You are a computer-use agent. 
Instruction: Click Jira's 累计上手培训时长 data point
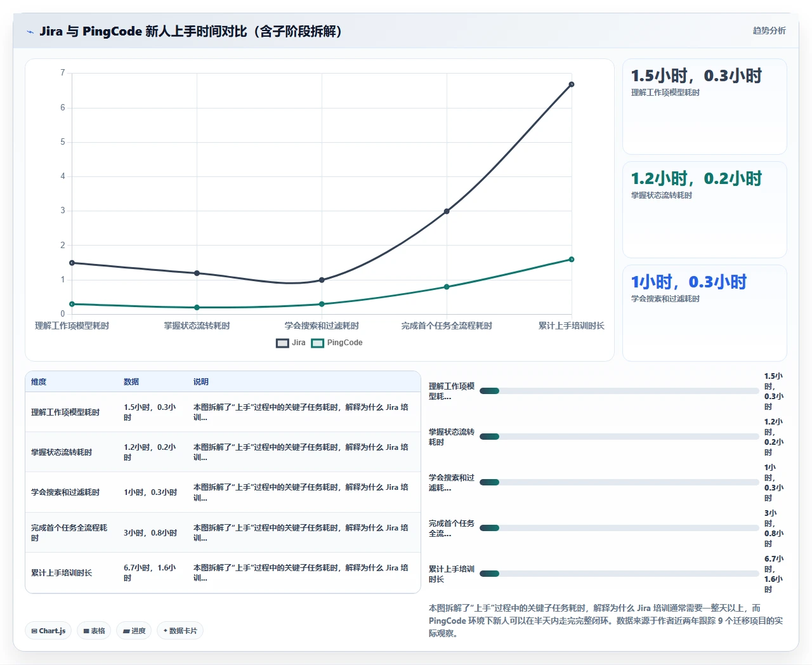(572, 84)
